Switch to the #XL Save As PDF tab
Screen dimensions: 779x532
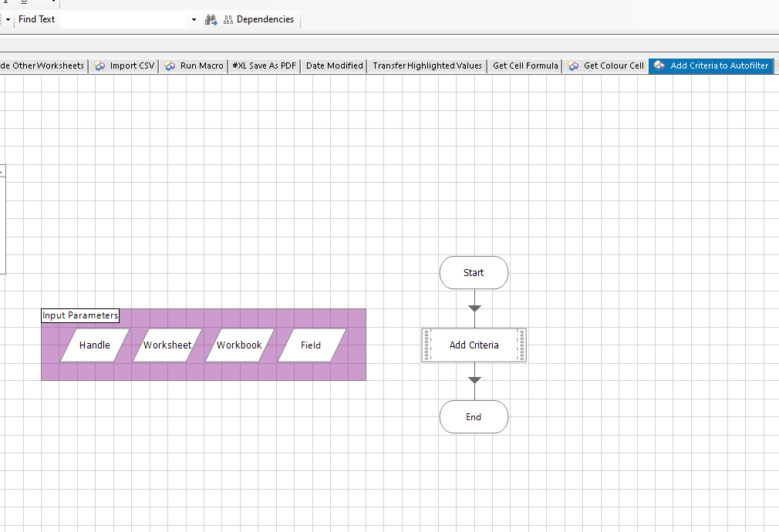click(265, 66)
